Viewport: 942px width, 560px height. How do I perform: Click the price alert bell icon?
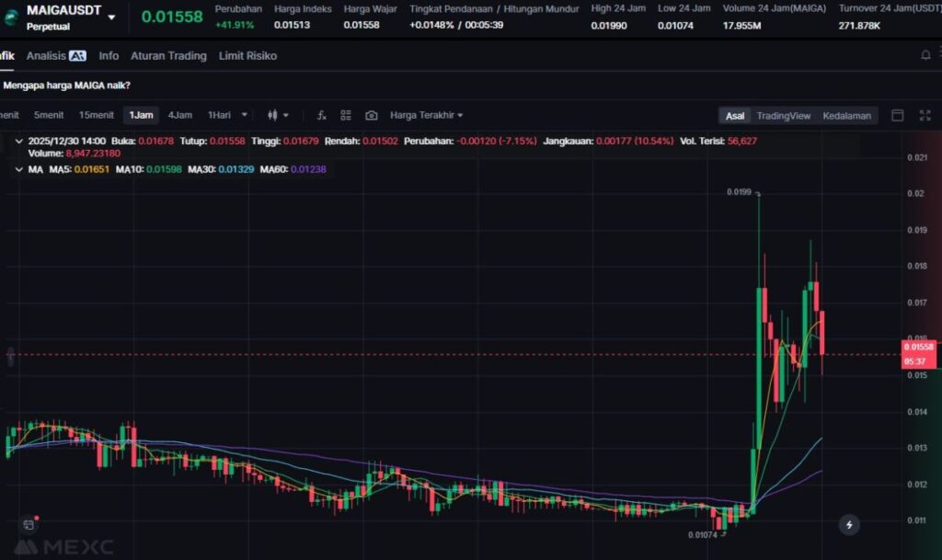[925, 56]
